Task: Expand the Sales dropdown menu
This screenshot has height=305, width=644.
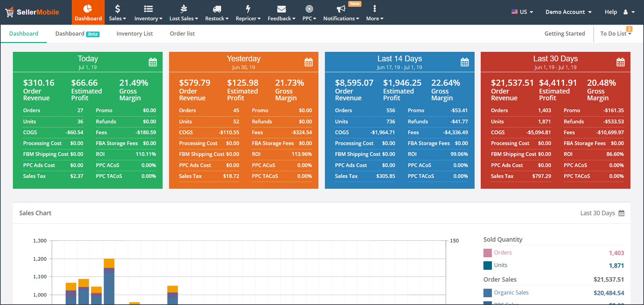Action: coord(117,13)
